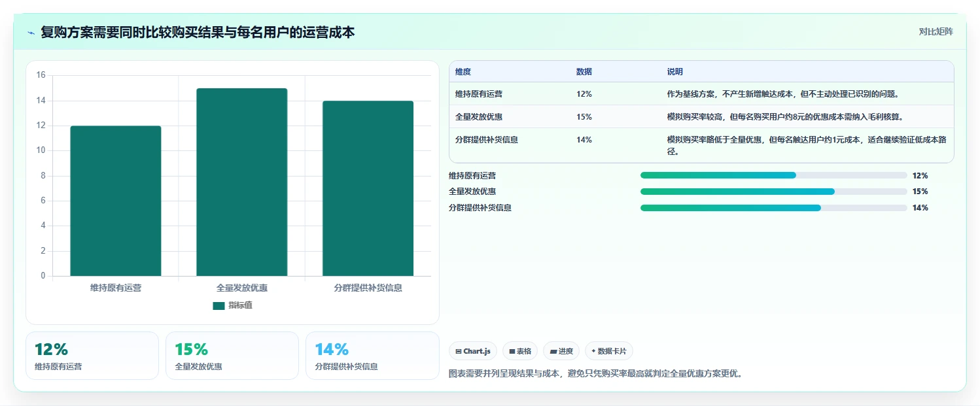Toggle the 指标值 legend swatch

[219, 305]
